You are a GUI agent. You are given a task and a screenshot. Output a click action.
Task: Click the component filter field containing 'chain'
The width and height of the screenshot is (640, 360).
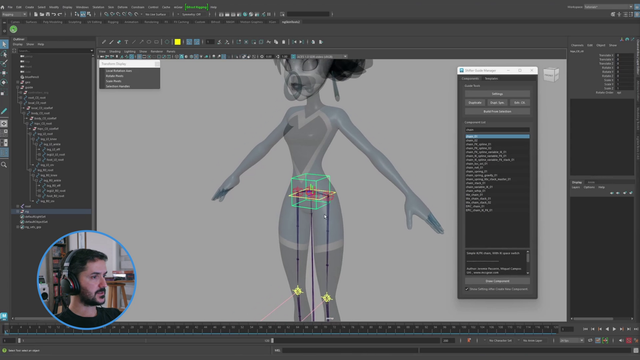click(x=497, y=129)
